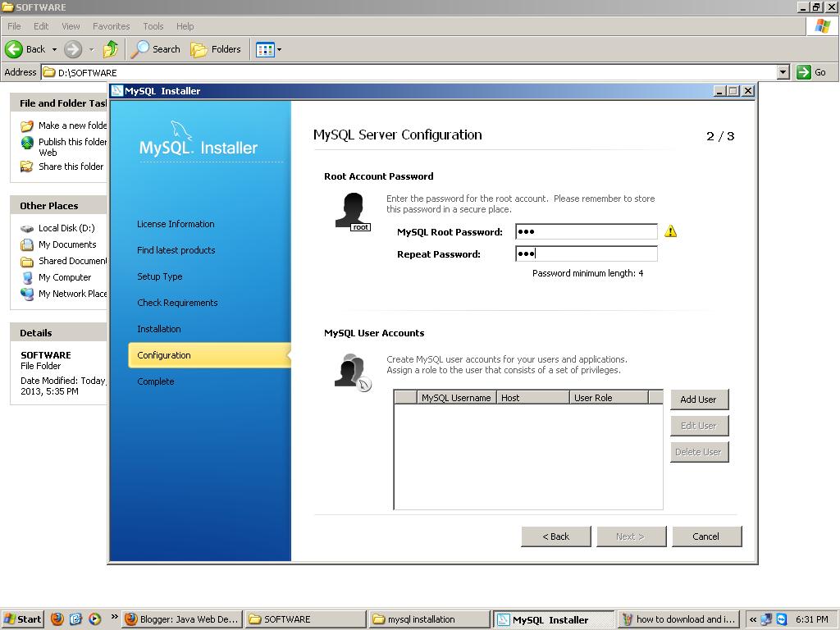Open the Tools menu

pos(153,25)
